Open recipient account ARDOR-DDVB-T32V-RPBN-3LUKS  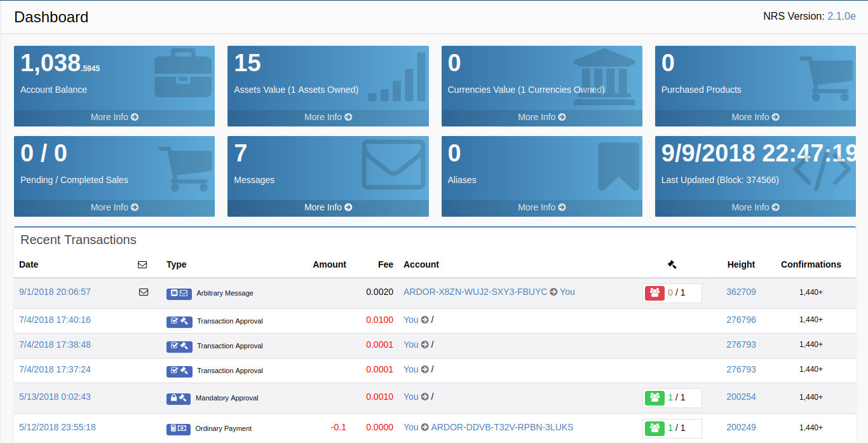pos(502,427)
